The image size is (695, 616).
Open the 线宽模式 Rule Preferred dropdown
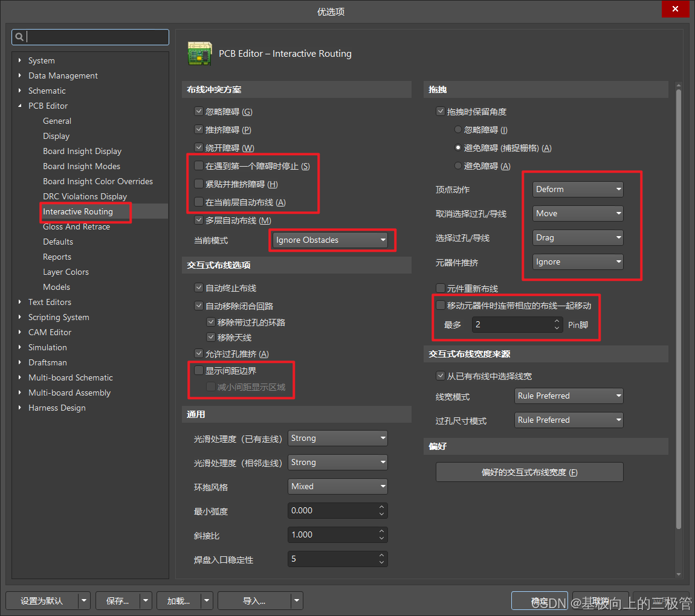click(x=569, y=396)
